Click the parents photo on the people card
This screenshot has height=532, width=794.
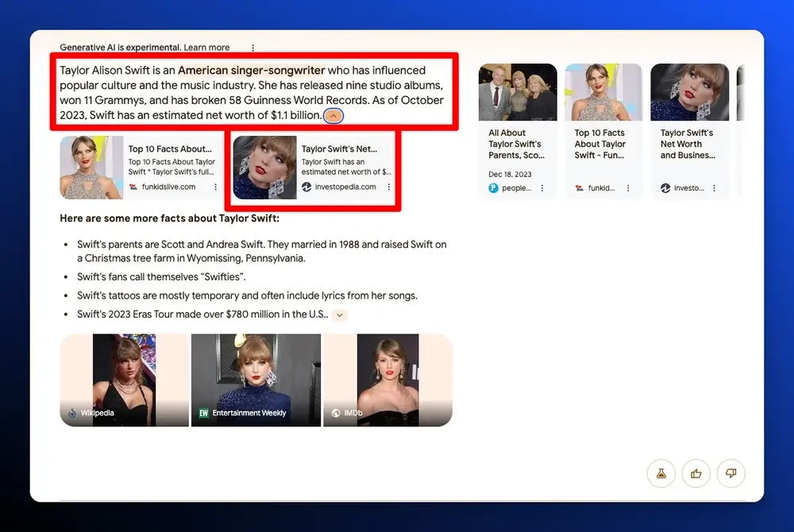518,92
